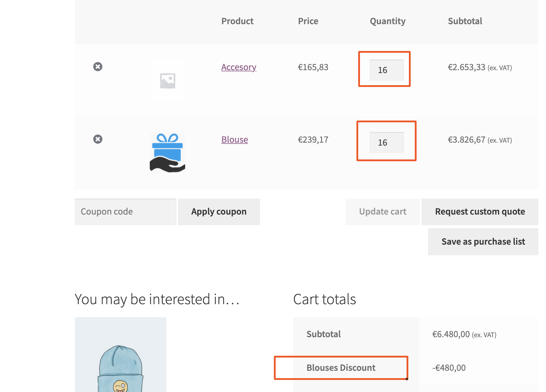The image size is (546, 392).
Task: Click the Price column header
Action: click(308, 21)
